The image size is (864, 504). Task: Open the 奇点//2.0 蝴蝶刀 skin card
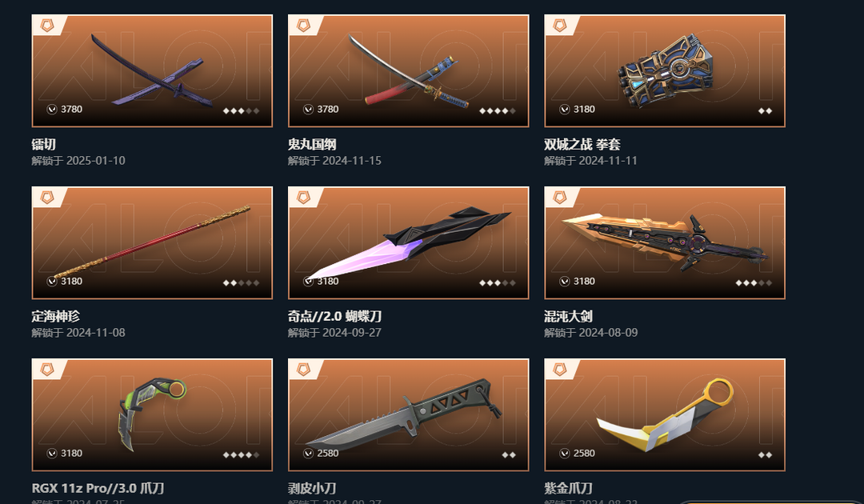tap(408, 243)
